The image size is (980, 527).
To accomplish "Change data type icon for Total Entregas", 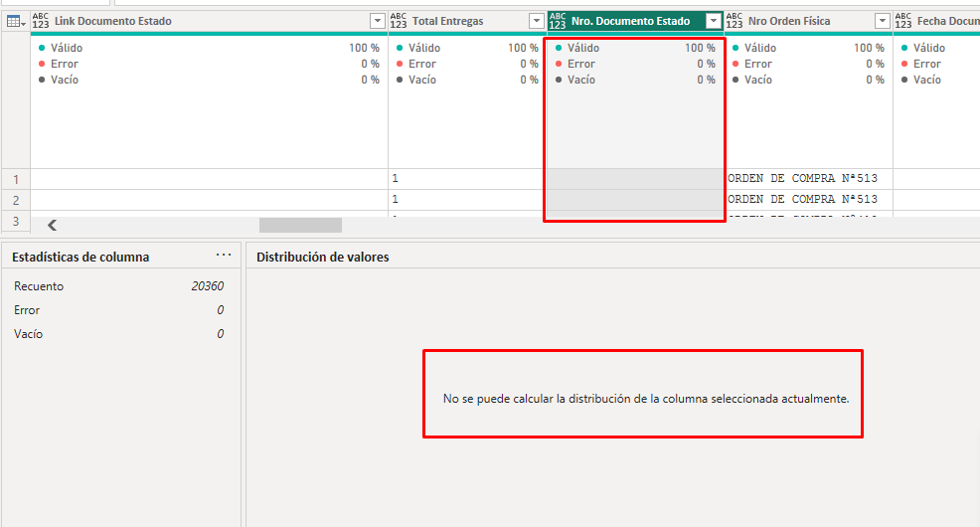I will click(399, 21).
